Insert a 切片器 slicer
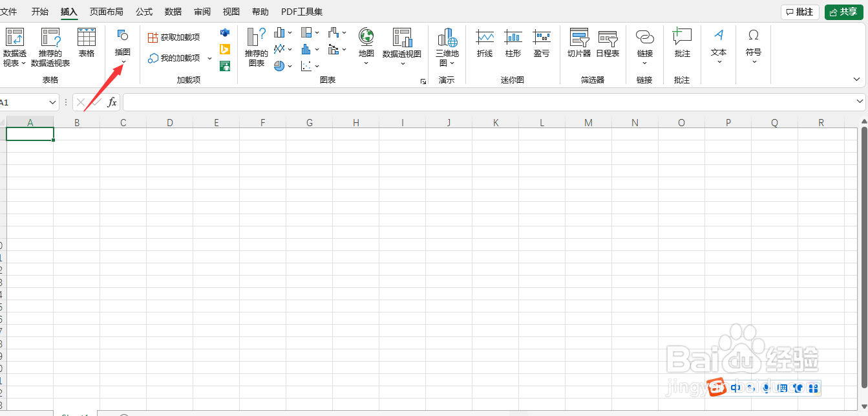The image size is (868, 416). click(579, 43)
